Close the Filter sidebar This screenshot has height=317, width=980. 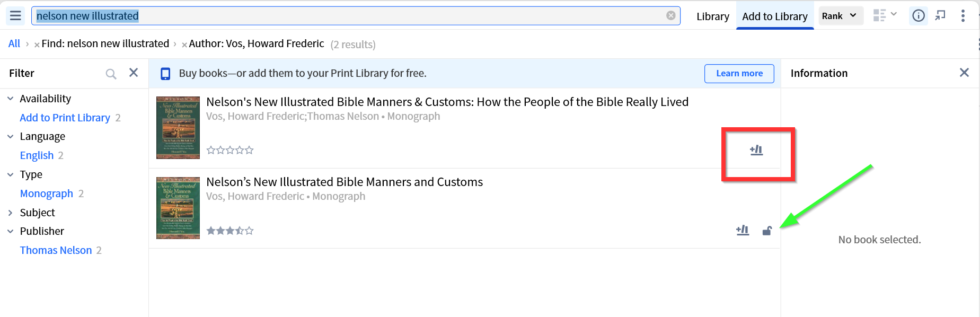coord(134,73)
